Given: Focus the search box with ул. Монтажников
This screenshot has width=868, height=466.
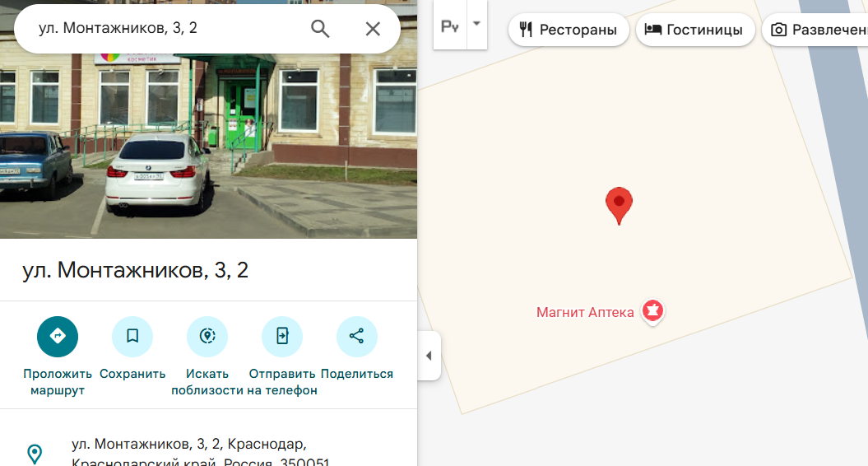Looking at the screenshot, I should pyautogui.click(x=165, y=29).
